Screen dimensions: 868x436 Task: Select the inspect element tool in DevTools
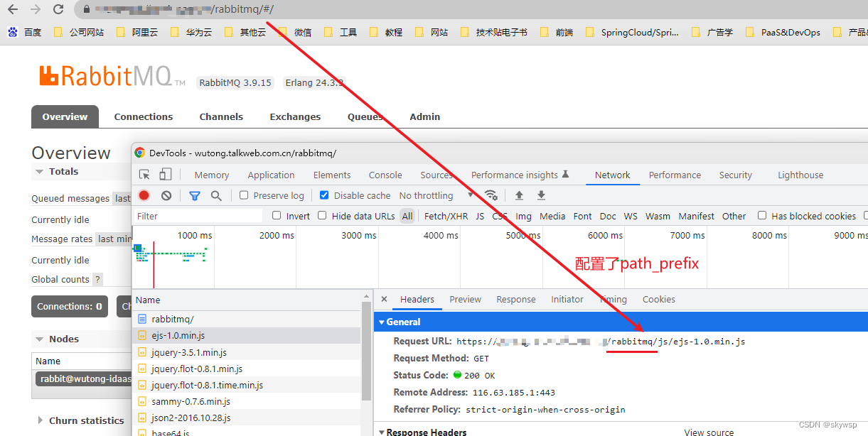[x=144, y=174]
